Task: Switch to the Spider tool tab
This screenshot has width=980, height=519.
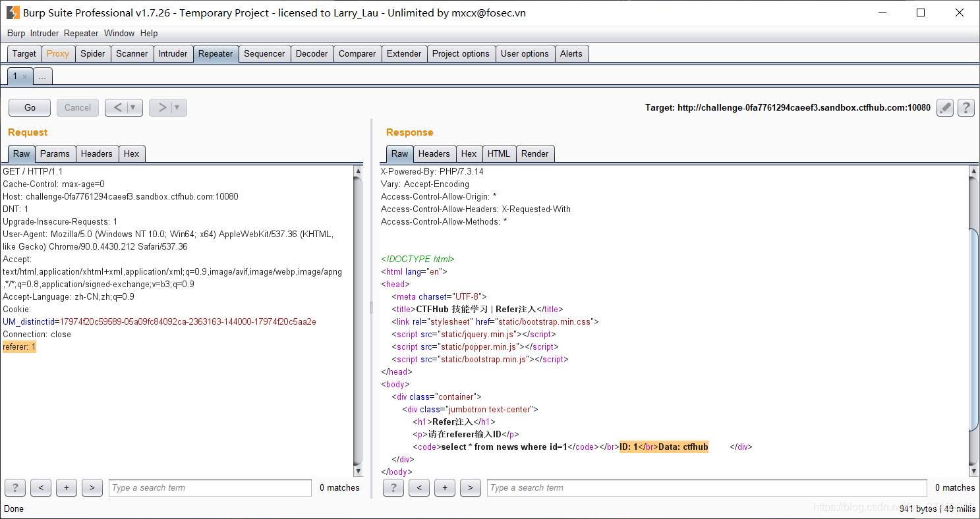Action: click(x=93, y=53)
